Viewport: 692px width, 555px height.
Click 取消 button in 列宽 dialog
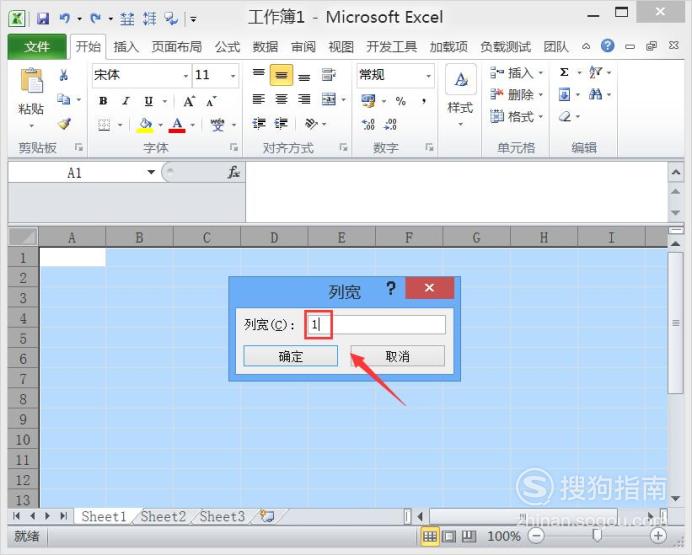coord(398,356)
